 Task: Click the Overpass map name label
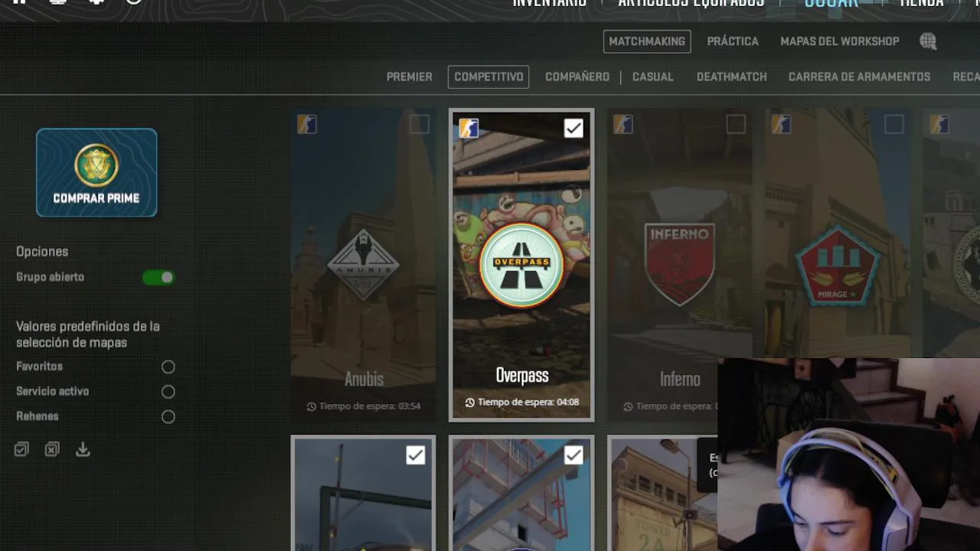(522, 376)
